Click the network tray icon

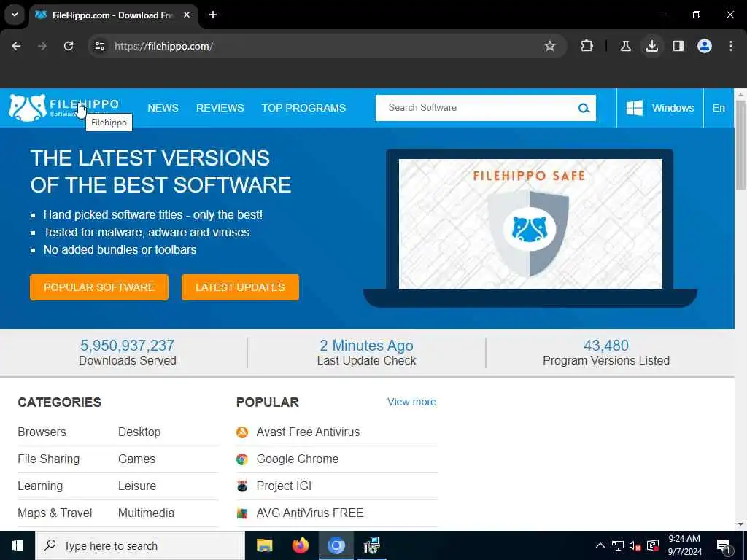(x=617, y=545)
